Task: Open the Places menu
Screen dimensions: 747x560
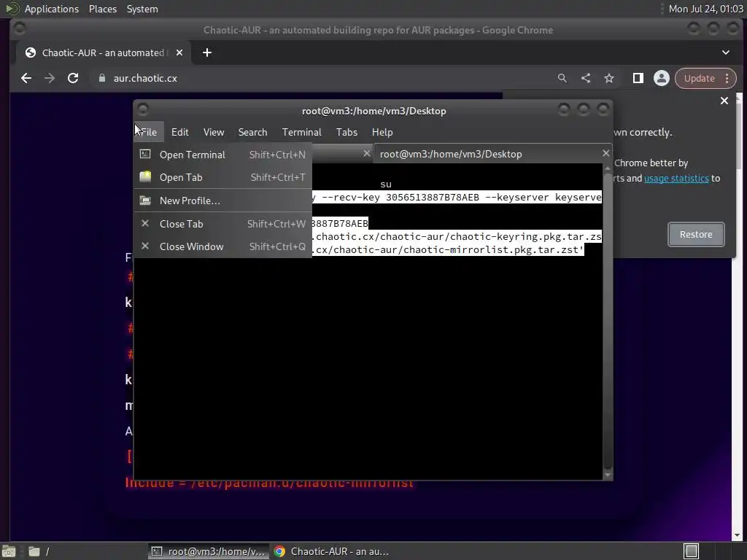Action: (x=102, y=9)
